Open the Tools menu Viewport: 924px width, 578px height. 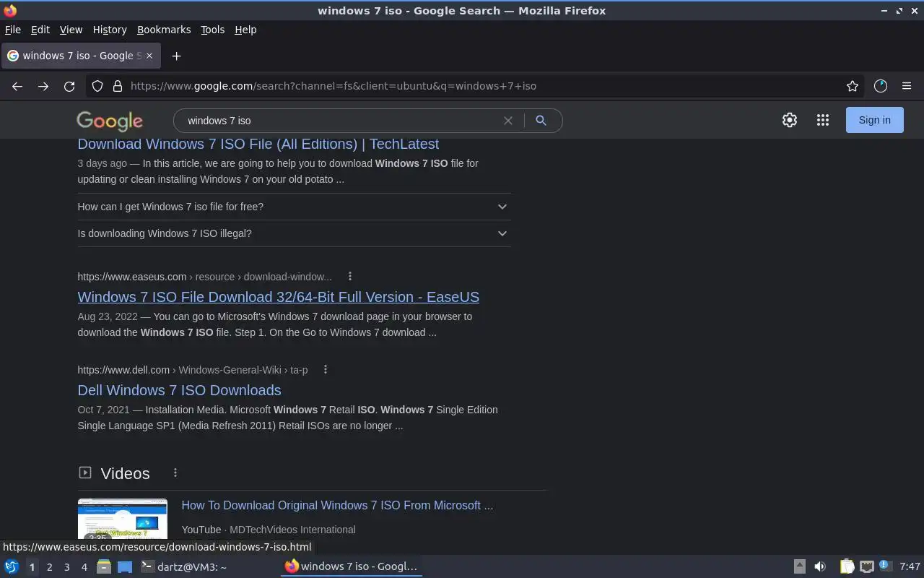tap(212, 30)
